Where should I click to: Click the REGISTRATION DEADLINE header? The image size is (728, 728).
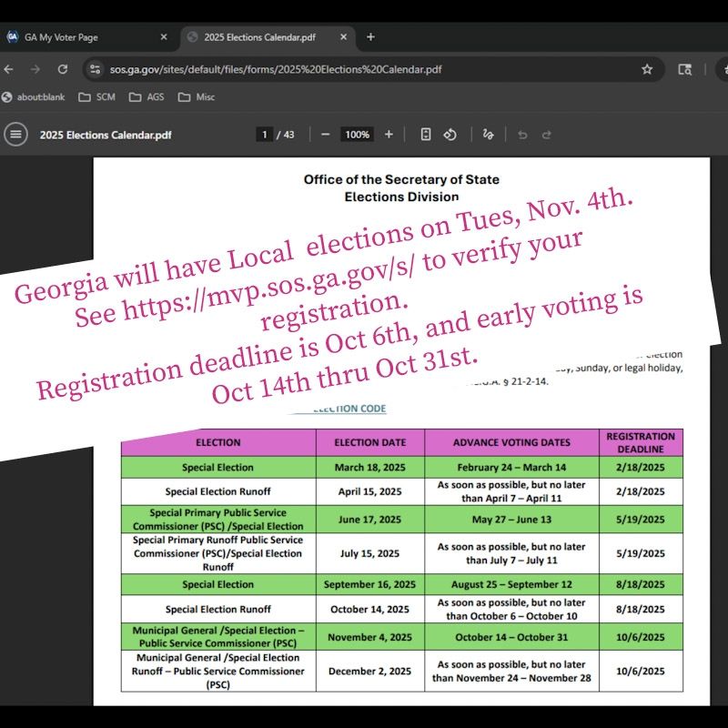pos(641,442)
